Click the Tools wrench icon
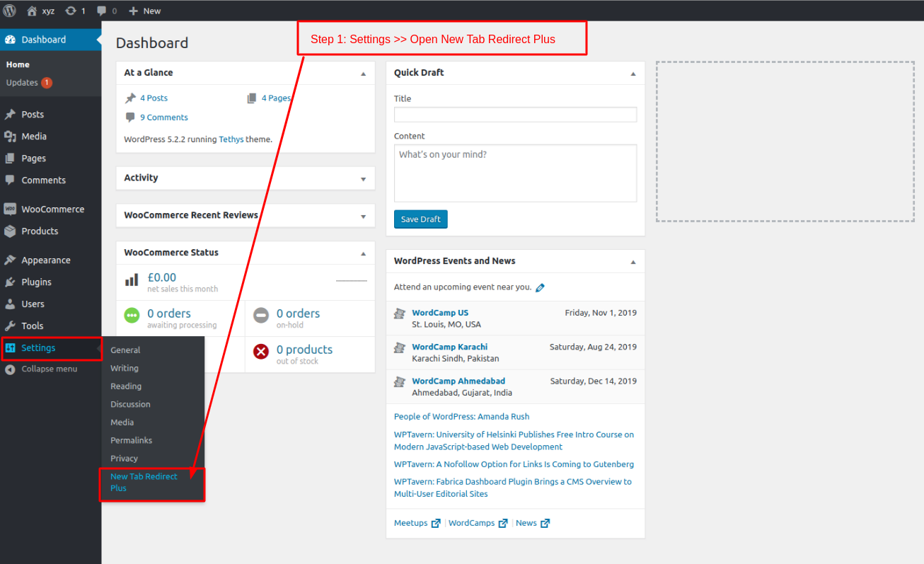This screenshot has height=564, width=924. (x=10, y=326)
